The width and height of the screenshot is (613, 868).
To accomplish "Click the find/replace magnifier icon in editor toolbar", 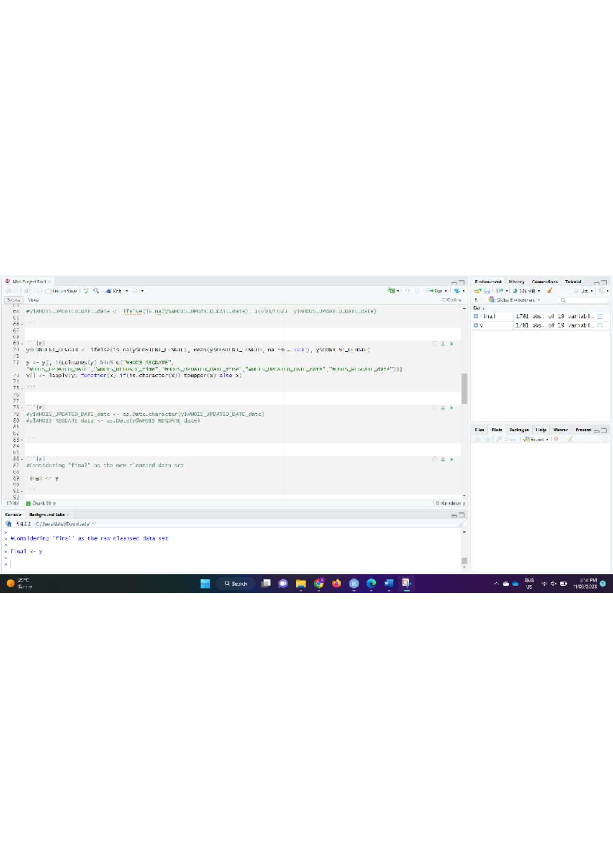I will click(x=96, y=291).
